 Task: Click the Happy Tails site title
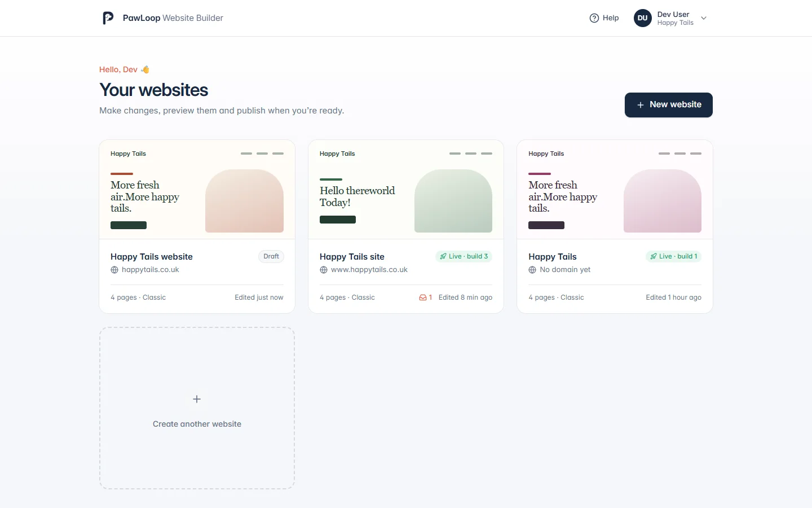352,257
